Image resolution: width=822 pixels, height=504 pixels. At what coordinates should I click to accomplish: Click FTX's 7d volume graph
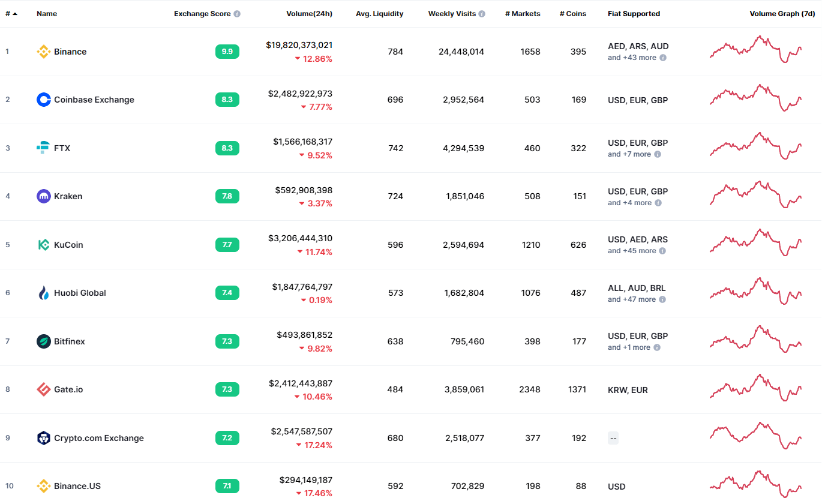(x=755, y=146)
